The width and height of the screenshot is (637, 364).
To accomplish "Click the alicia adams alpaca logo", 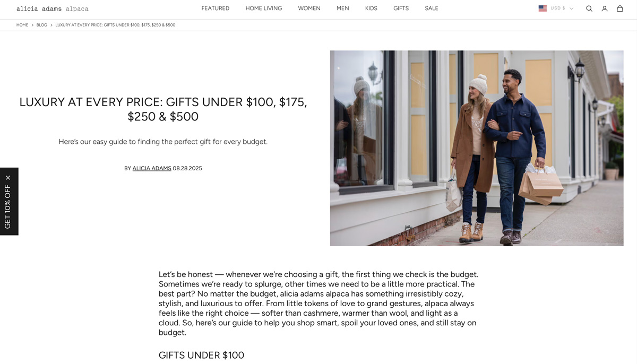I will tap(53, 8).
